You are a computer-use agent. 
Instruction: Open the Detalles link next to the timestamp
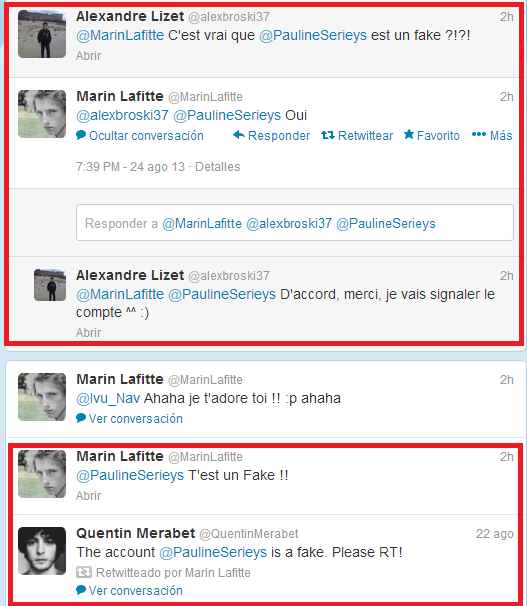pyautogui.click(x=218, y=167)
